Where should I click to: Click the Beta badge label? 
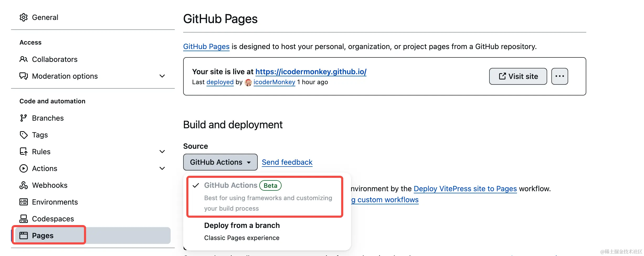(x=270, y=185)
